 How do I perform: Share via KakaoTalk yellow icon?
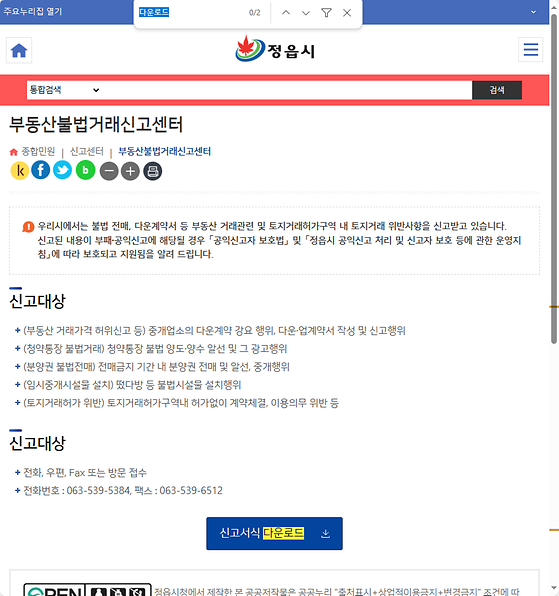[20, 170]
